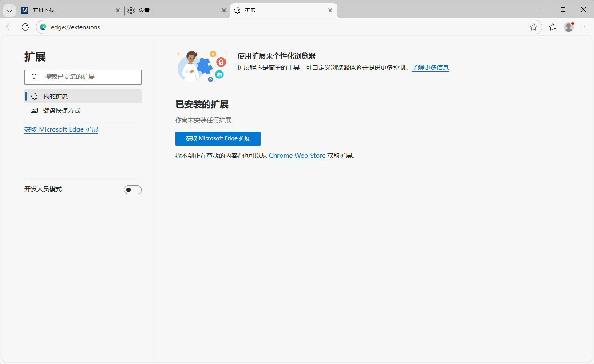Click the page refresh icon

click(25, 27)
